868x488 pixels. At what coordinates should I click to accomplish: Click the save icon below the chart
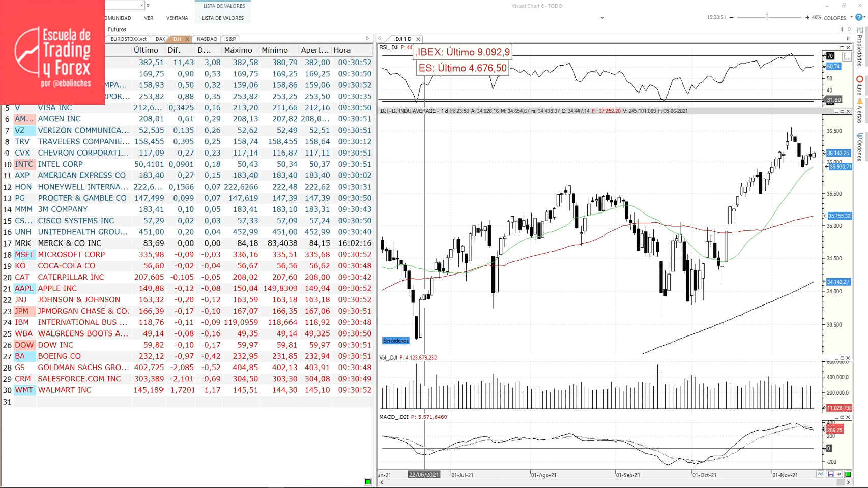point(830,474)
